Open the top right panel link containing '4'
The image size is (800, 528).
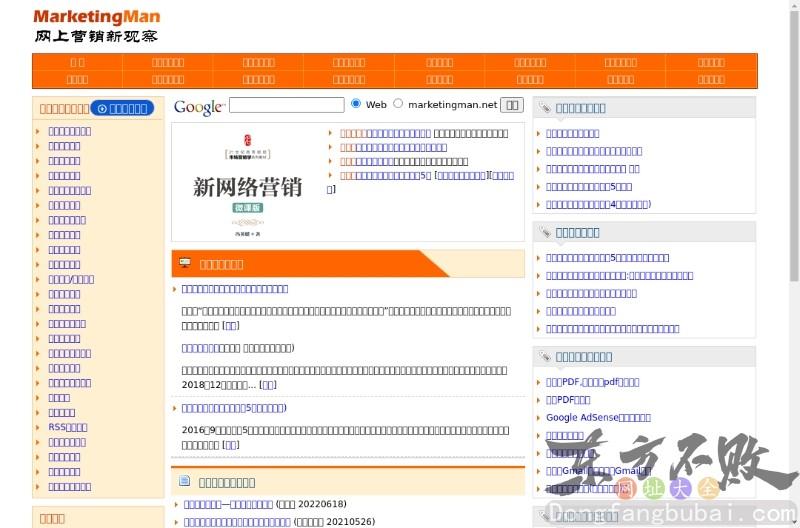click(598, 204)
